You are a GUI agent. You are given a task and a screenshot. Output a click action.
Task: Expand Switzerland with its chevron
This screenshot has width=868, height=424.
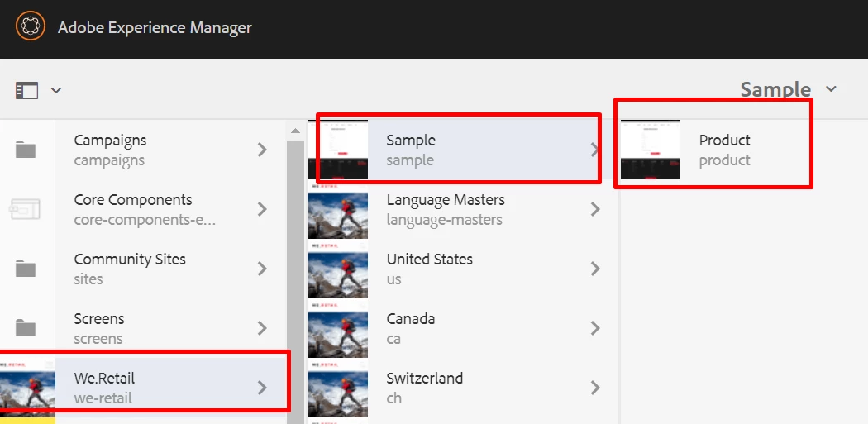(595, 388)
